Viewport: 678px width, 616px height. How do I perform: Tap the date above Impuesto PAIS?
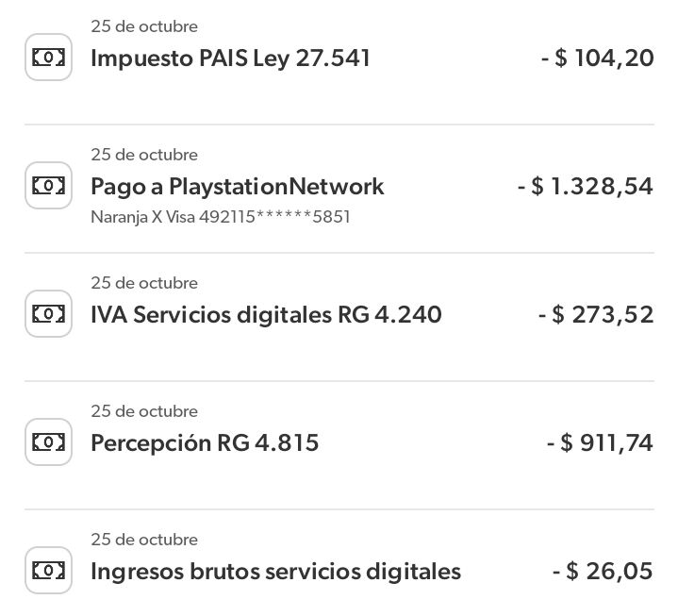[x=144, y=26]
